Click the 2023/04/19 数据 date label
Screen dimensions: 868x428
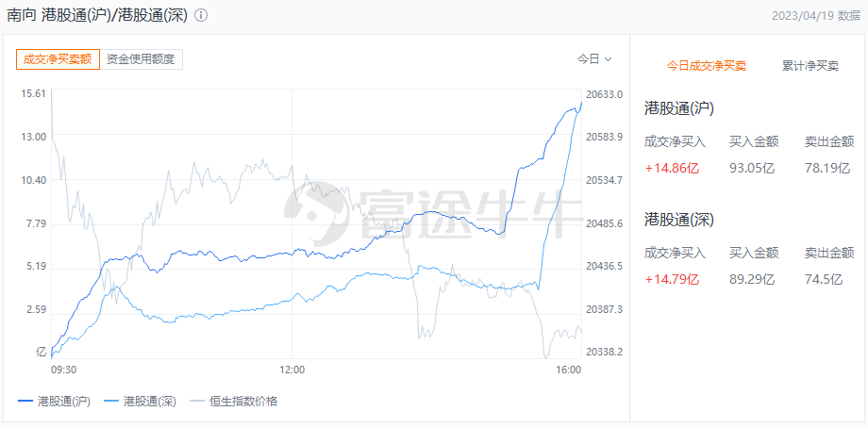tap(816, 15)
